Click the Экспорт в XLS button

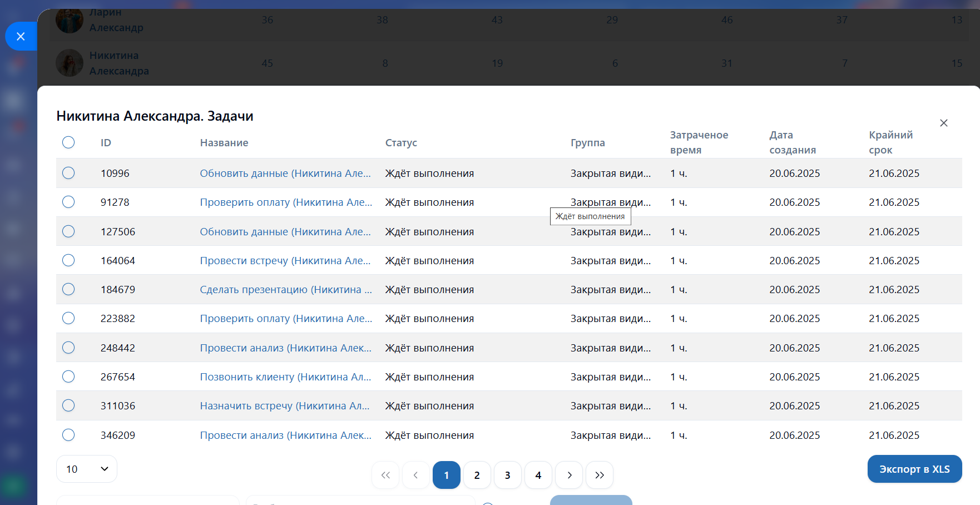914,469
